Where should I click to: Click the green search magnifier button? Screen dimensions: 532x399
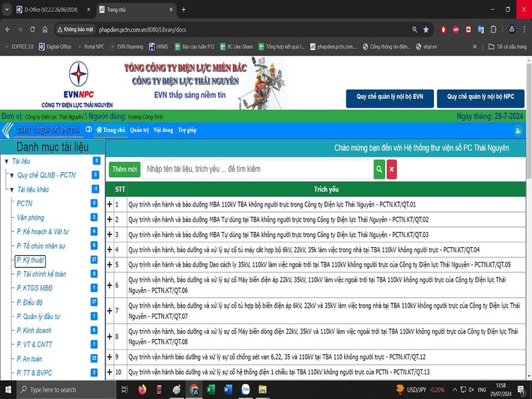[379, 169]
